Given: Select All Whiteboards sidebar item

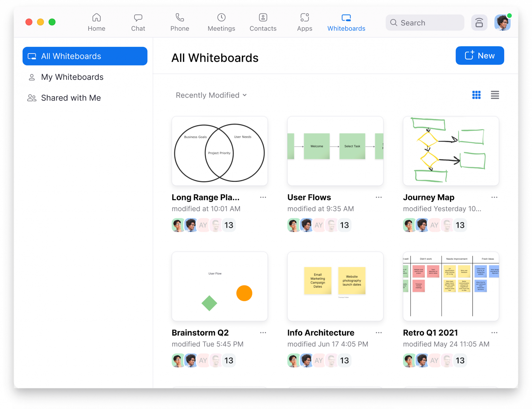Looking at the screenshot, I should 85,56.
